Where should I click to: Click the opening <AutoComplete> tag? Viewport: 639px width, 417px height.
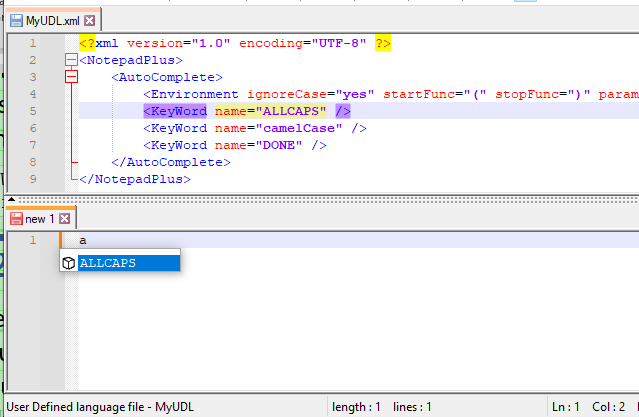click(167, 77)
